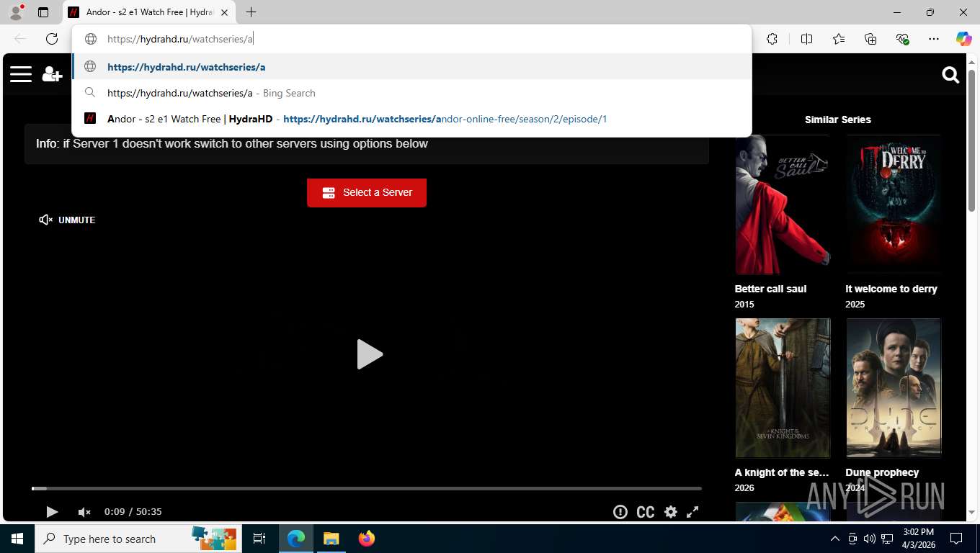This screenshot has width=980, height=553.
Task: Choose the Bing Search suggestion
Action: (411, 93)
